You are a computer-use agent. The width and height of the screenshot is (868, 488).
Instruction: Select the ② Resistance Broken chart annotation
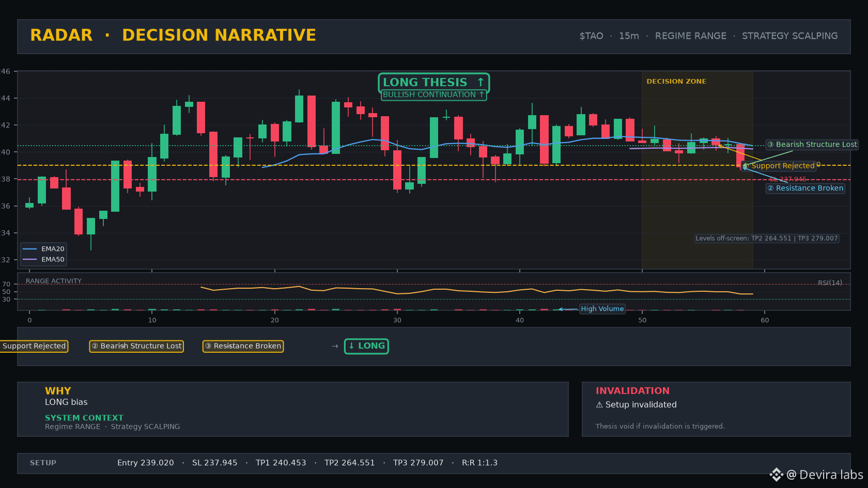tap(805, 188)
